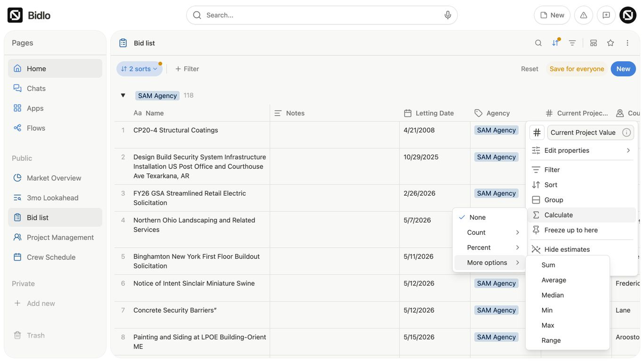This screenshot has width=644, height=362.
Task: Choose Group in column menu
Action: point(581,200)
